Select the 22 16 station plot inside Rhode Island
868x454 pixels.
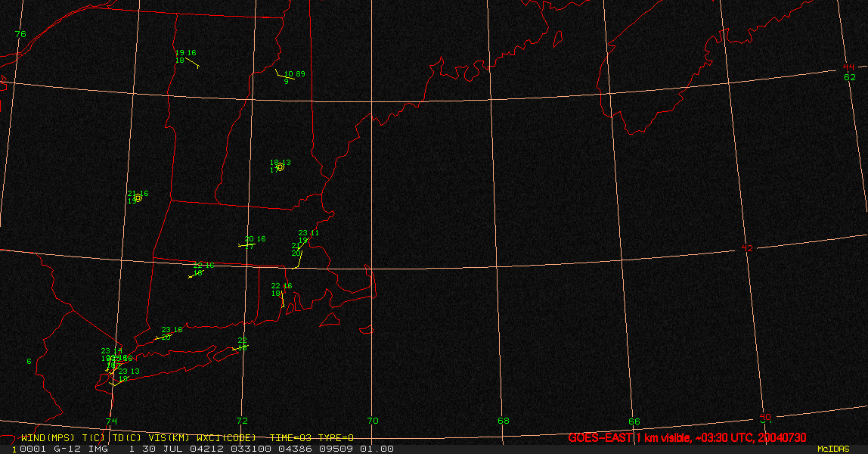281,294
